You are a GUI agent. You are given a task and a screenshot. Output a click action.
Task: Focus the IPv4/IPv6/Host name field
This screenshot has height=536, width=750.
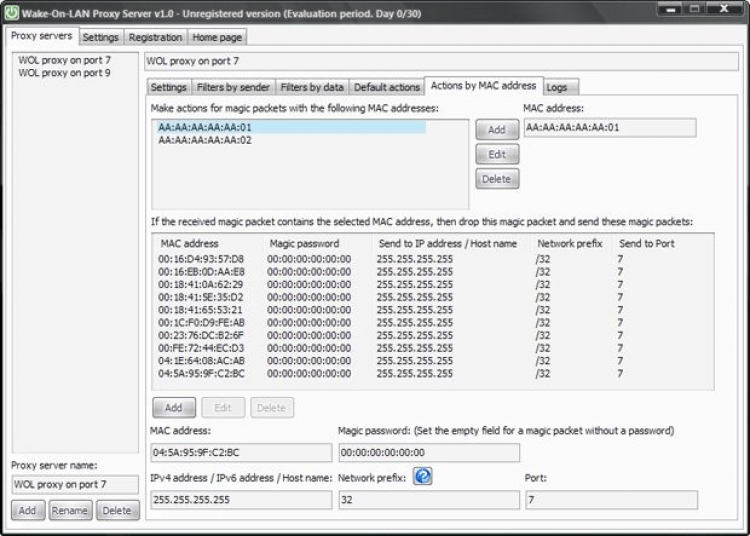click(x=241, y=500)
